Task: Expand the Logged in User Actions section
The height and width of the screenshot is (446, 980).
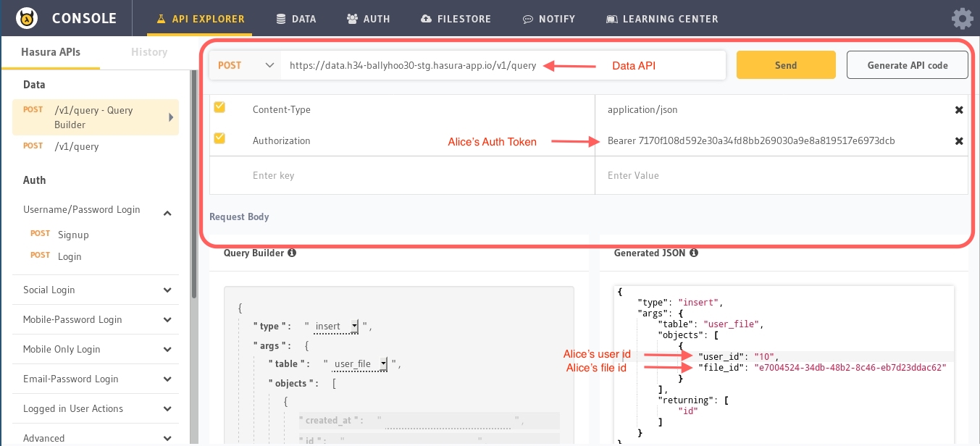Action: (167, 408)
